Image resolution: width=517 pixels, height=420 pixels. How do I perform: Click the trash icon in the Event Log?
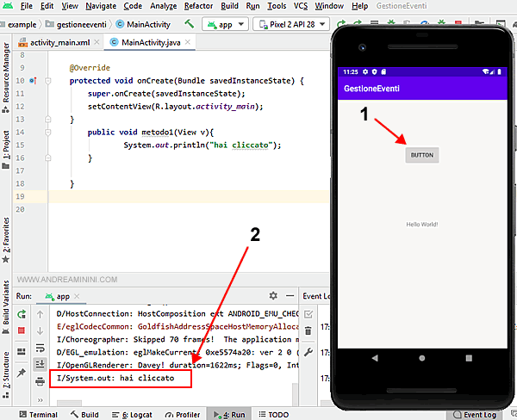point(308,331)
